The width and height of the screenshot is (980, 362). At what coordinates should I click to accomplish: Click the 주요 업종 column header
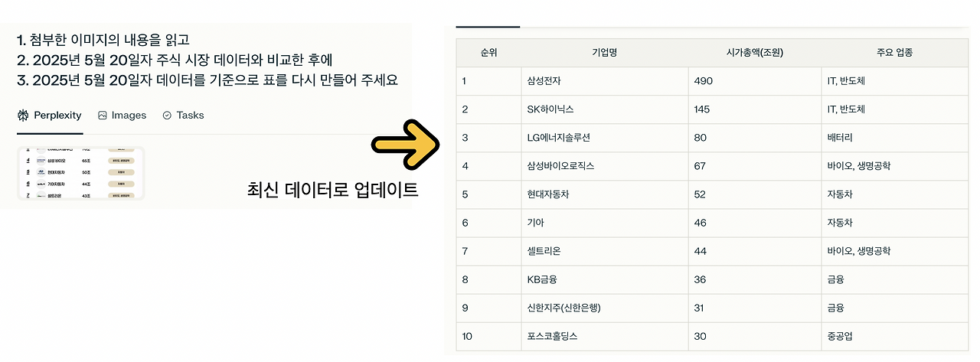click(895, 53)
